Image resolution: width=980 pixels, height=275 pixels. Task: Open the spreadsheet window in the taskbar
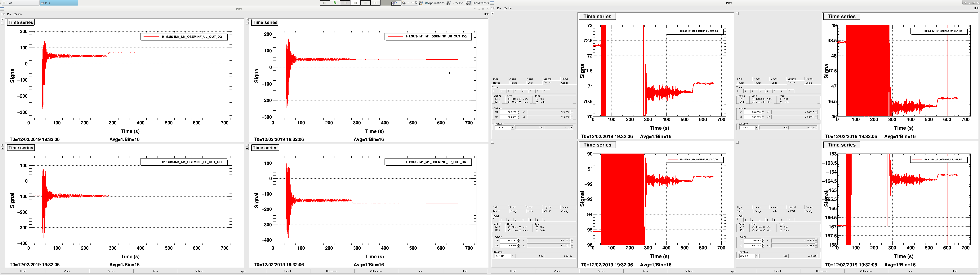tap(335, 3)
